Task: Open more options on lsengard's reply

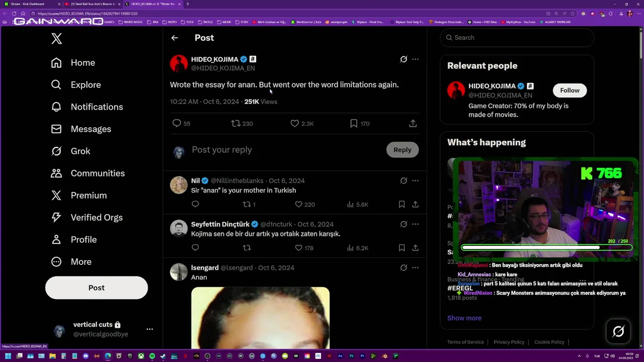Action: click(415, 267)
